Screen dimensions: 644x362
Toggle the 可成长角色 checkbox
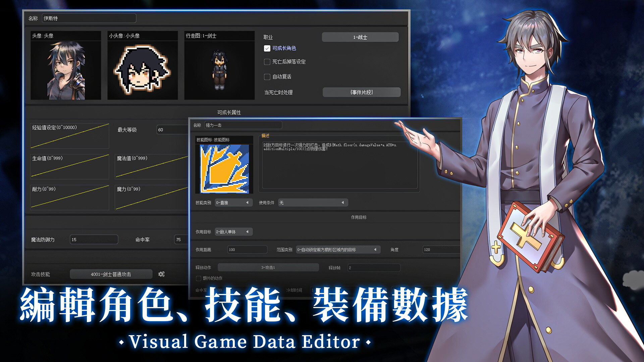coord(267,49)
